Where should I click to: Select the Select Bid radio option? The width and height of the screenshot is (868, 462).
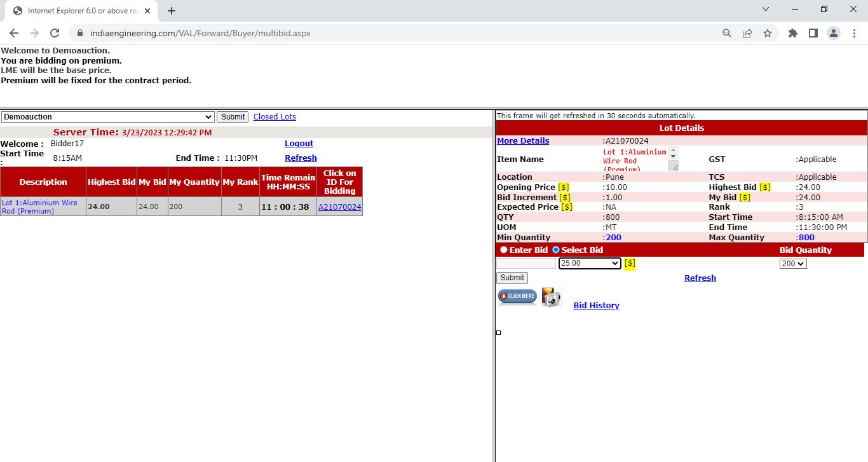[x=556, y=250]
